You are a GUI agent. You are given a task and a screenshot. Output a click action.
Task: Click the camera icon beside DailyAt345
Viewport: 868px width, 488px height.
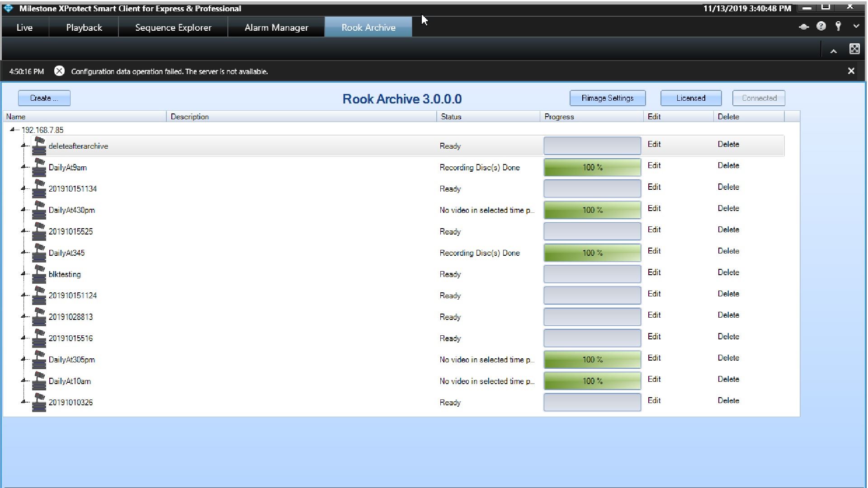[x=39, y=253]
